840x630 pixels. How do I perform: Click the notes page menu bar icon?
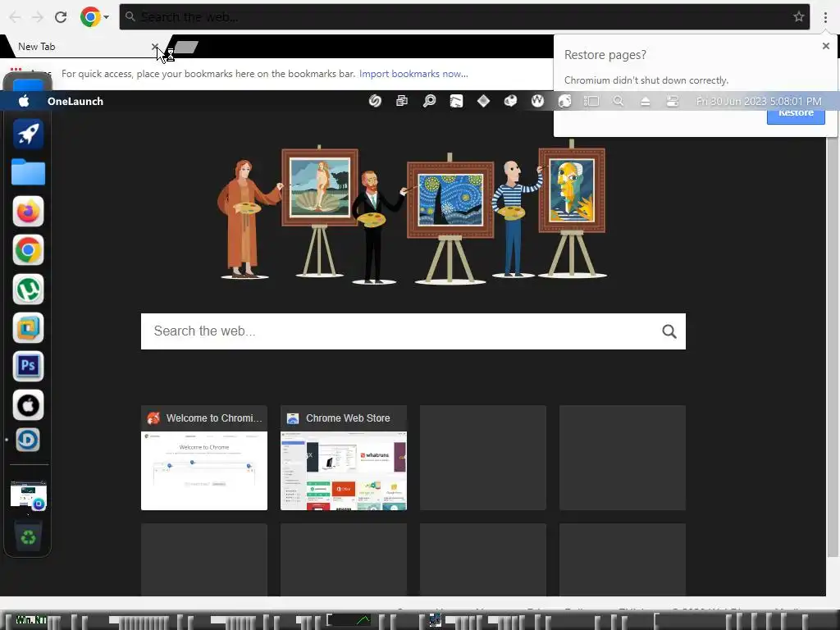tap(456, 101)
